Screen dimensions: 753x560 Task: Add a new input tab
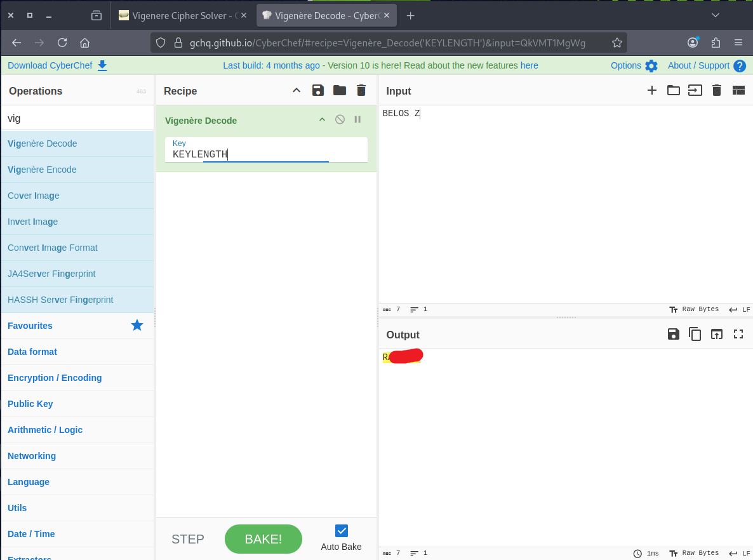(x=651, y=91)
